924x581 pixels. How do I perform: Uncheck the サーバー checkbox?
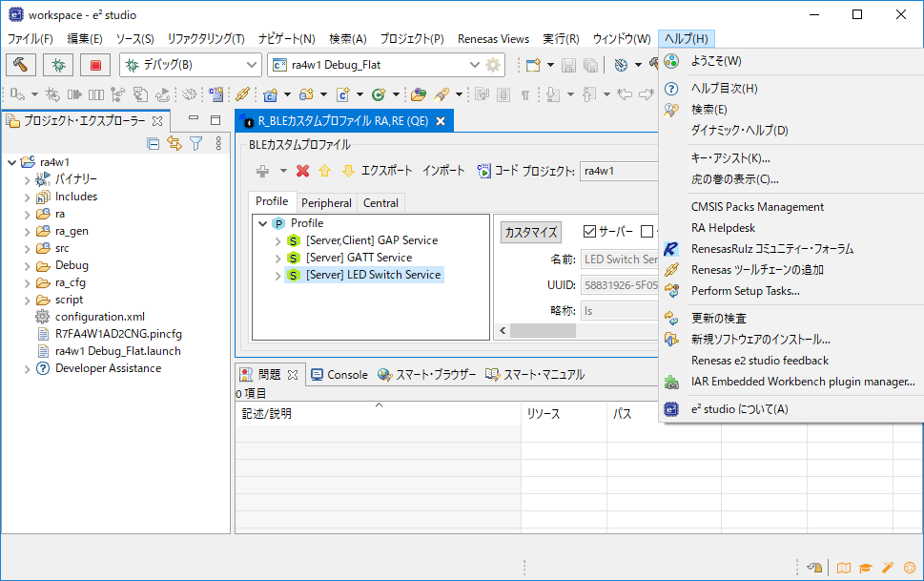coord(589,232)
